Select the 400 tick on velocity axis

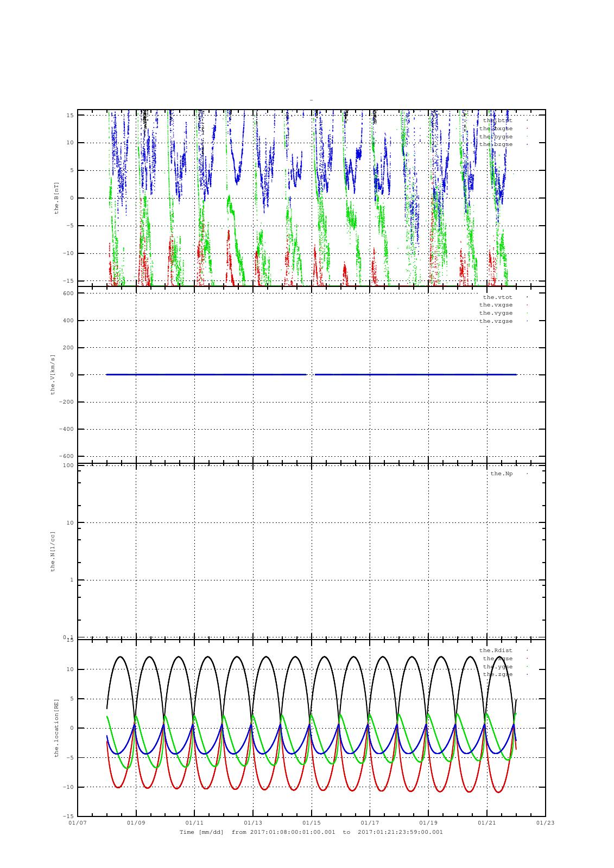point(68,321)
